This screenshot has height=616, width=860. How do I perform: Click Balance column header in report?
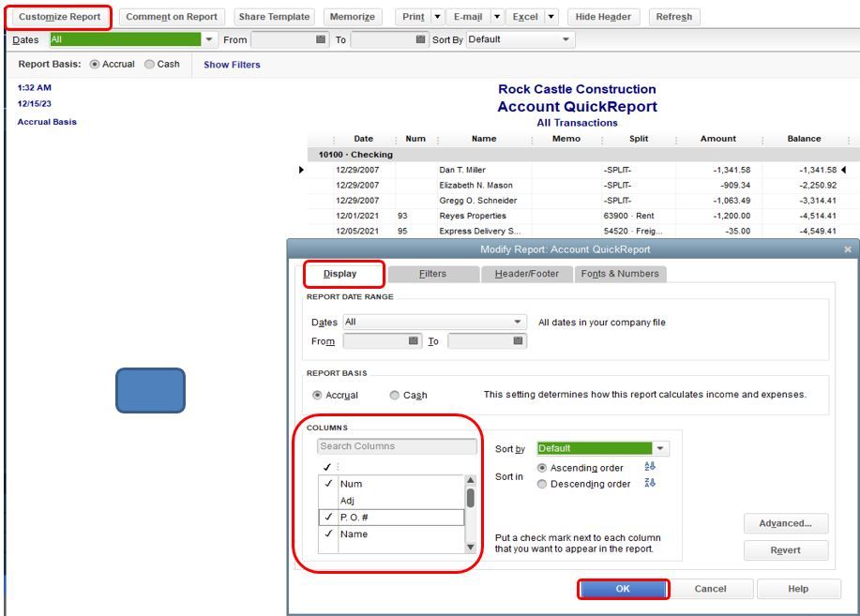pos(804,139)
